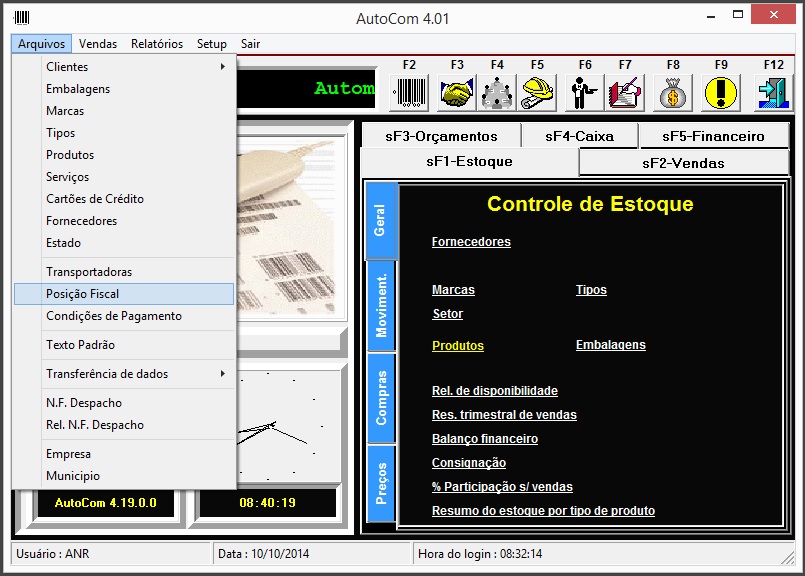Image resolution: width=805 pixels, height=576 pixels.
Task: Select the Compras vertical tab
Action: coord(381,398)
